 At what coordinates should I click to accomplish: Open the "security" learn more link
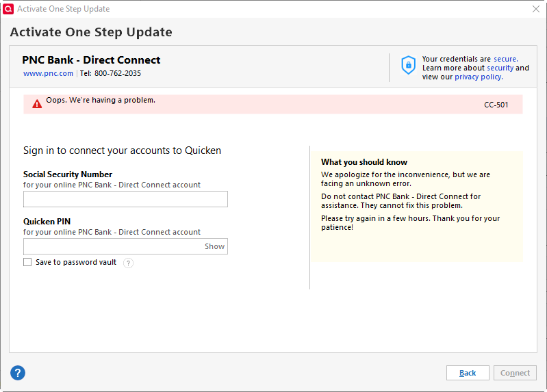pyautogui.click(x=500, y=68)
